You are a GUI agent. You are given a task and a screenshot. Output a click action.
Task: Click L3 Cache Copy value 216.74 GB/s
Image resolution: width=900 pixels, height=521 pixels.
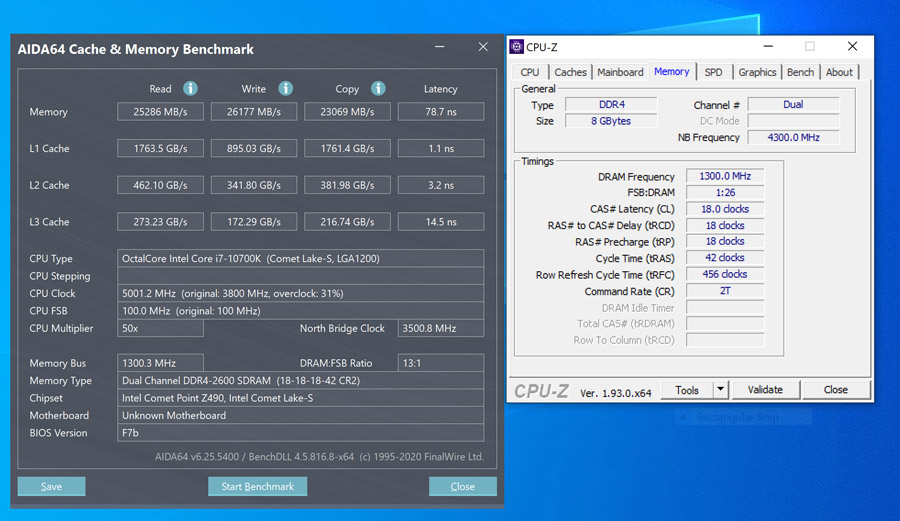(347, 222)
